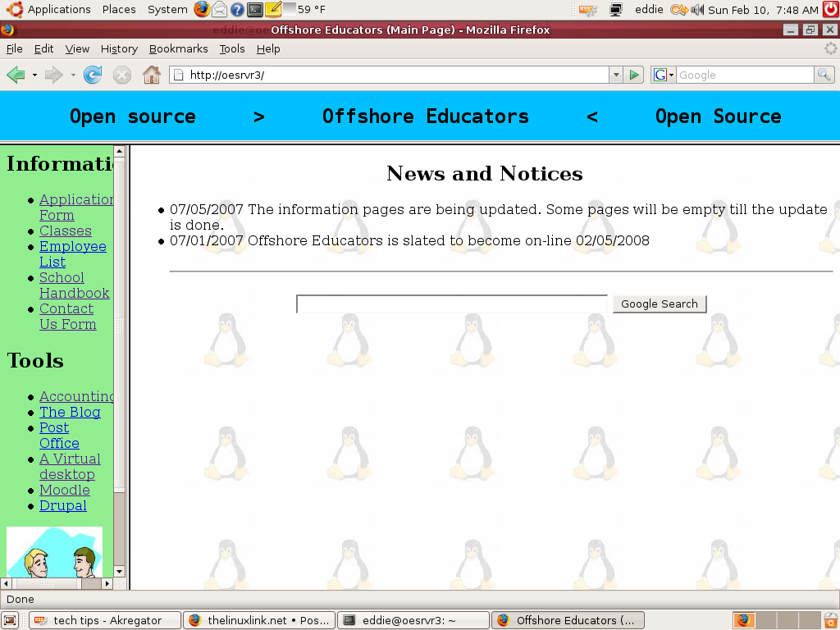Open the File menu
The image size is (840, 630).
pos(15,48)
